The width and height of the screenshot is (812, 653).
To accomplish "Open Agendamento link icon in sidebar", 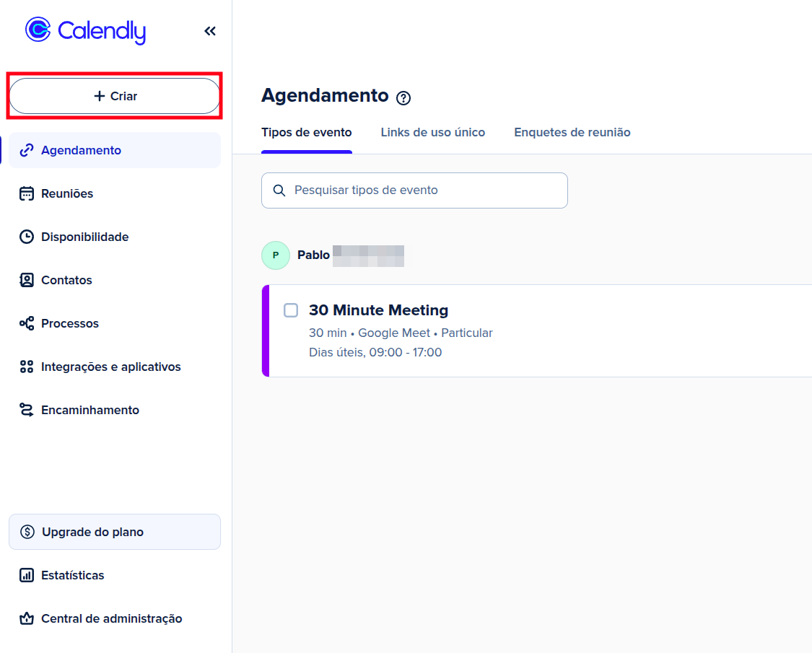I will pyautogui.click(x=27, y=150).
